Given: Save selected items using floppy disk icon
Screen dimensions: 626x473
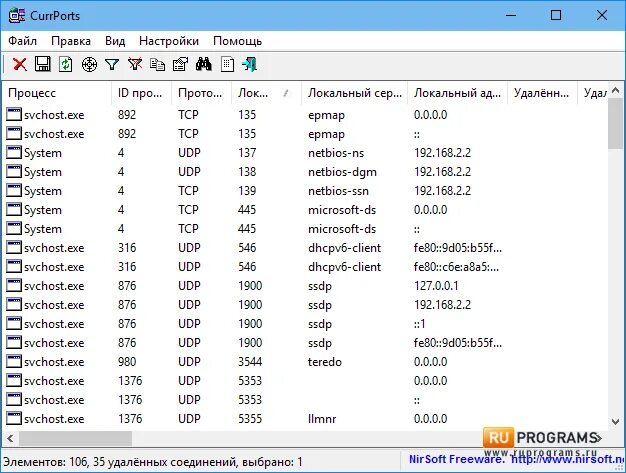Looking at the screenshot, I should (43, 64).
